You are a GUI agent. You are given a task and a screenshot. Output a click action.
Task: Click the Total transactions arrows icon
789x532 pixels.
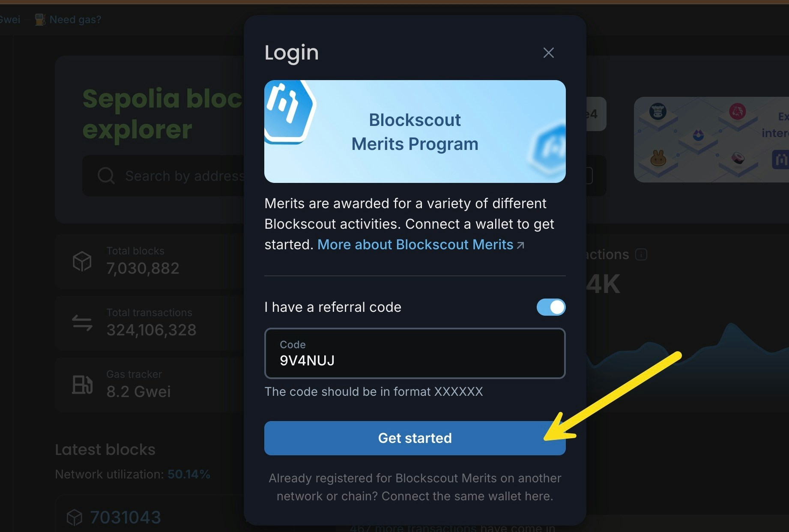tap(82, 323)
